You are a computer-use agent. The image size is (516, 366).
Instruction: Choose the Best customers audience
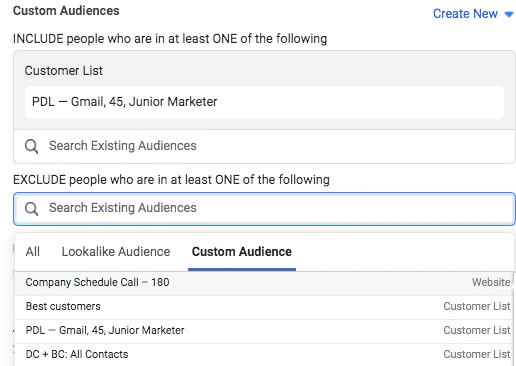264,306
